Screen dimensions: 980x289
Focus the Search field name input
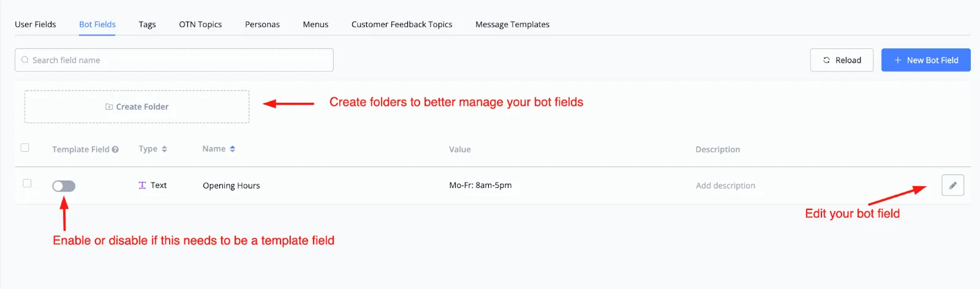pos(174,60)
